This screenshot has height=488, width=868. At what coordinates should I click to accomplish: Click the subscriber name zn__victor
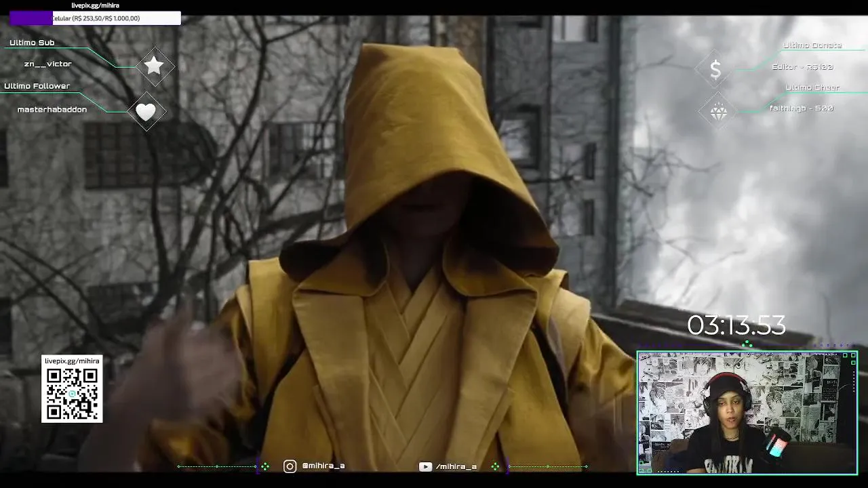(x=47, y=64)
